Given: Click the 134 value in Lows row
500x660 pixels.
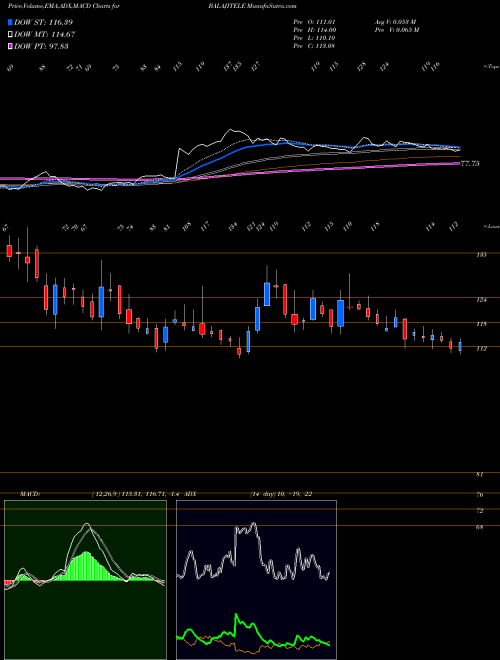Looking at the screenshot, I should pyautogui.click(x=232, y=226).
